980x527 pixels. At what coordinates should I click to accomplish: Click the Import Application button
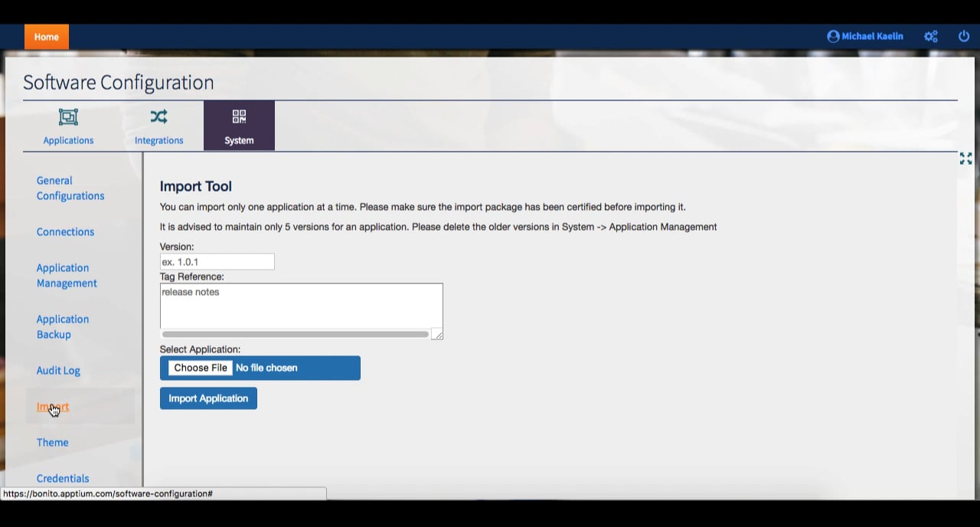(x=208, y=398)
